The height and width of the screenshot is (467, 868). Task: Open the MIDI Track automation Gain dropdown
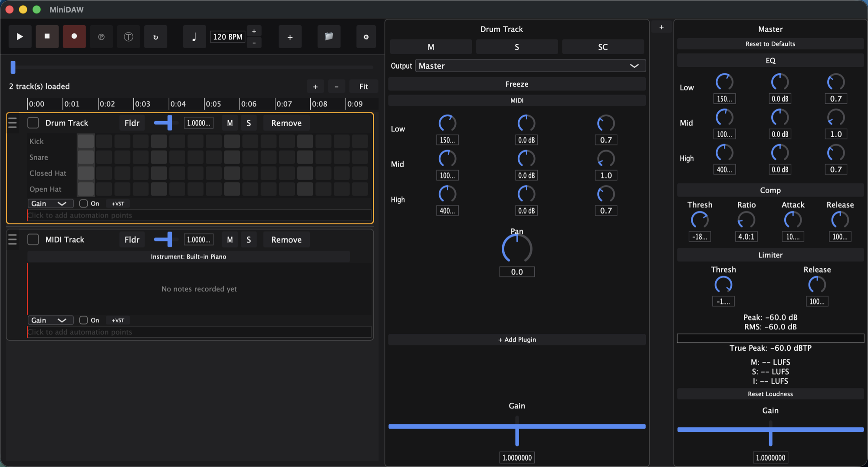tap(50, 320)
